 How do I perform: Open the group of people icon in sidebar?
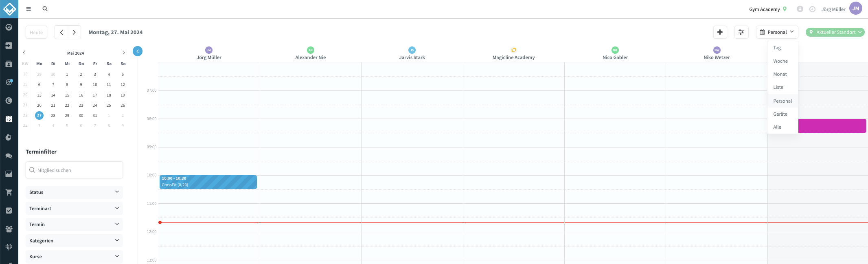coord(9,229)
